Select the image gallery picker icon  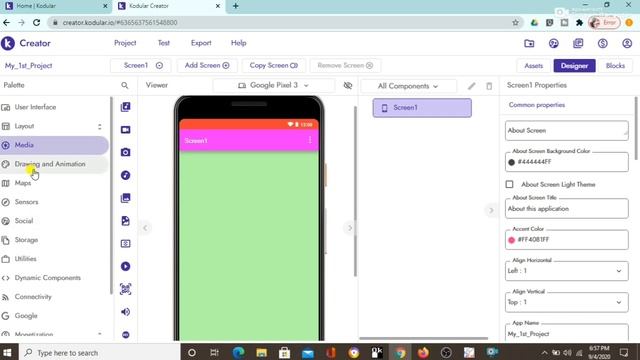point(126,198)
